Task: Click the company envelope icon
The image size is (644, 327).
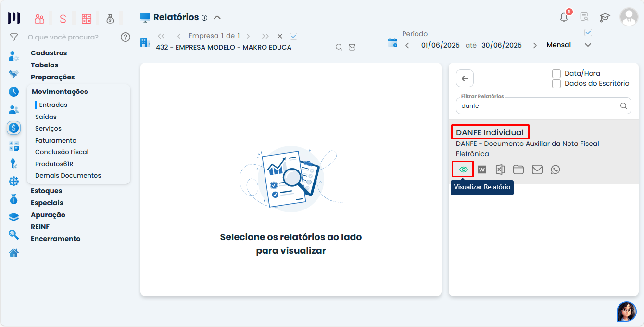Action: click(352, 47)
